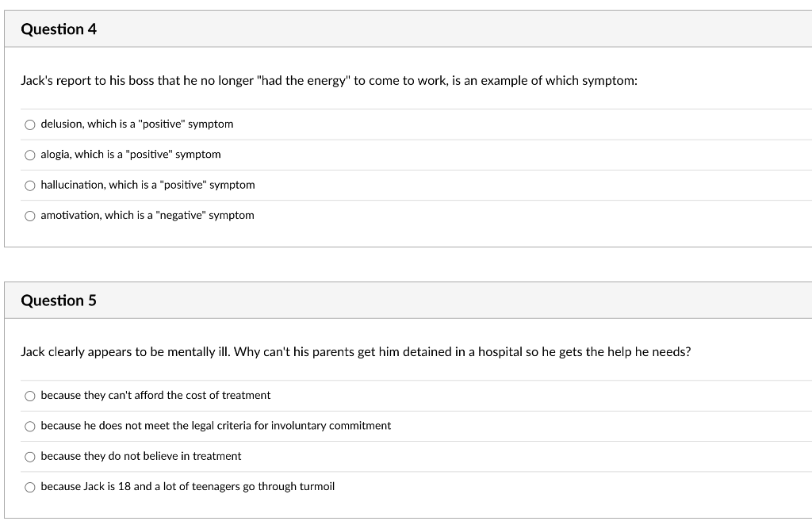This screenshot has height=521, width=812.
Task: Click the amotivation answer text
Action: point(147,215)
